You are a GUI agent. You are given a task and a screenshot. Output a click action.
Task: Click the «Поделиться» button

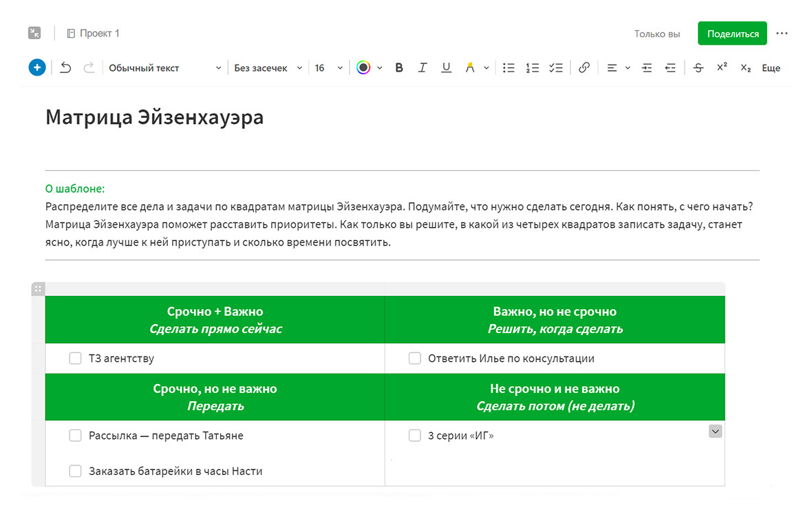(x=732, y=33)
